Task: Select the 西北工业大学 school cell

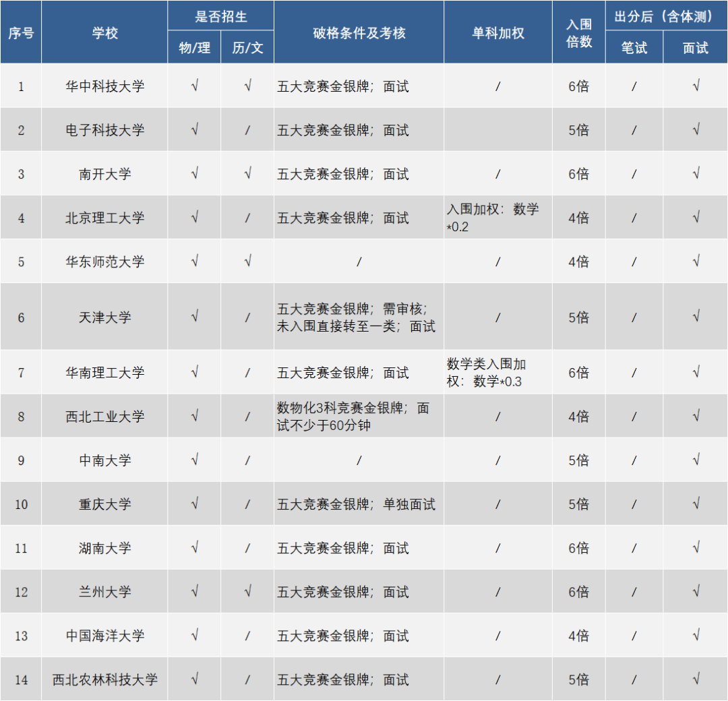Action: (104, 417)
